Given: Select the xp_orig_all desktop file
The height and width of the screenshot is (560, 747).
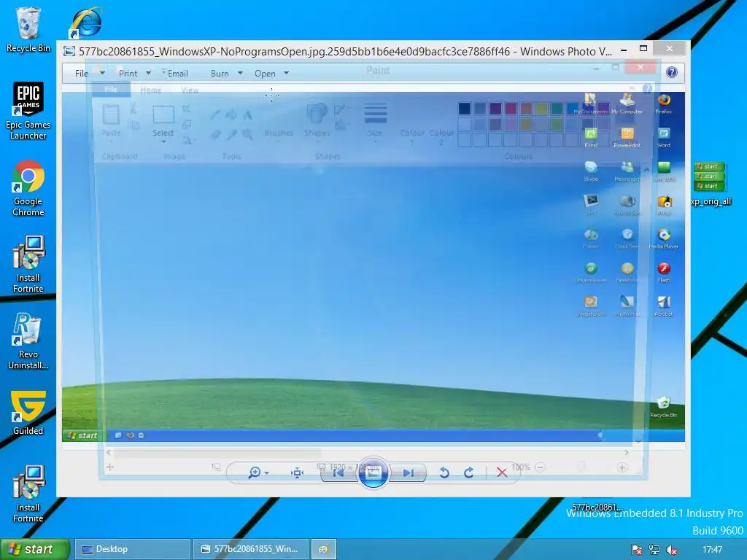Looking at the screenshot, I should coord(711,184).
